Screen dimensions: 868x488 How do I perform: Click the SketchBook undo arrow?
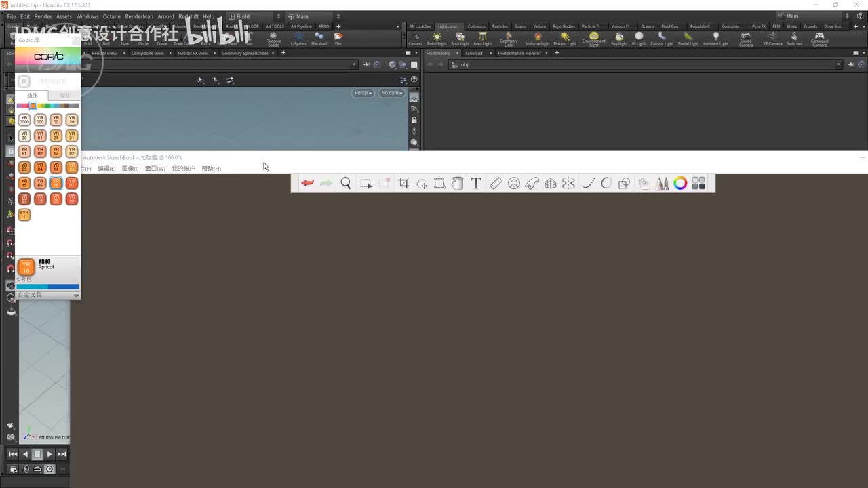pyautogui.click(x=308, y=183)
